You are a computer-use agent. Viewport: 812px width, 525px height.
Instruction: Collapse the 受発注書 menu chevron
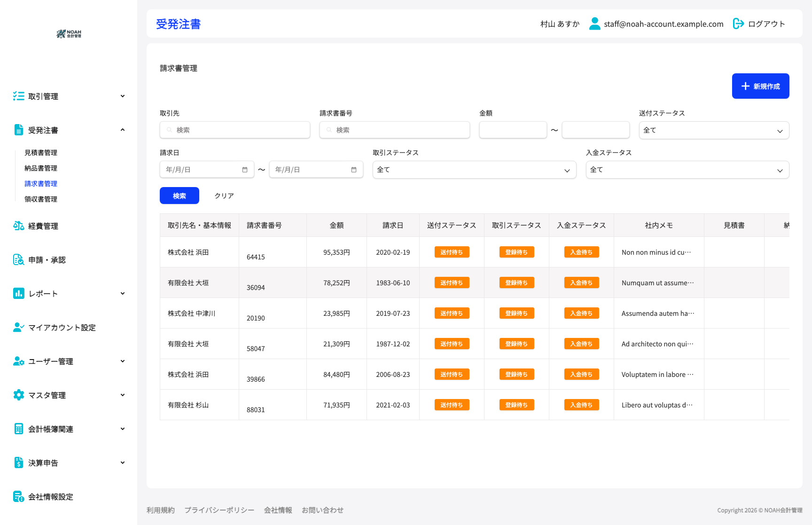(x=123, y=130)
